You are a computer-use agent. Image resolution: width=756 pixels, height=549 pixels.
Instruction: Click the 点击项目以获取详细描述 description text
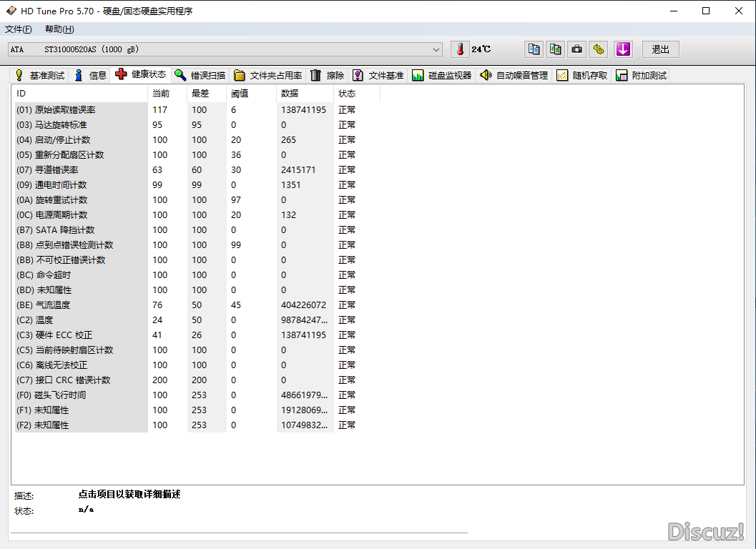coord(129,494)
